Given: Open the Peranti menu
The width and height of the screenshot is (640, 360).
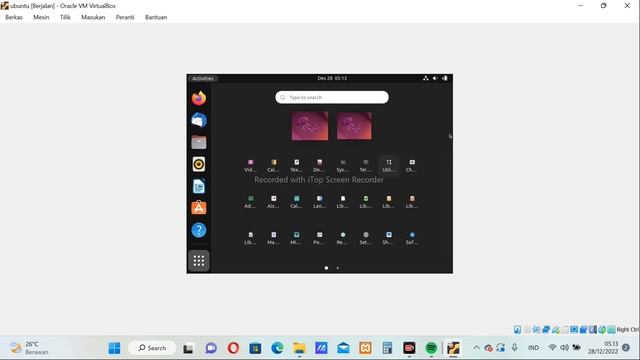Looking at the screenshot, I should 125,17.
